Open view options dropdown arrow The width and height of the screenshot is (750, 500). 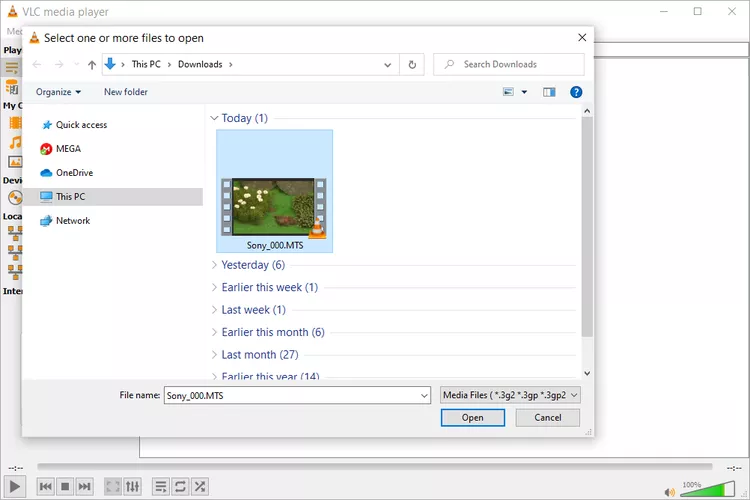click(x=524, y=92)
